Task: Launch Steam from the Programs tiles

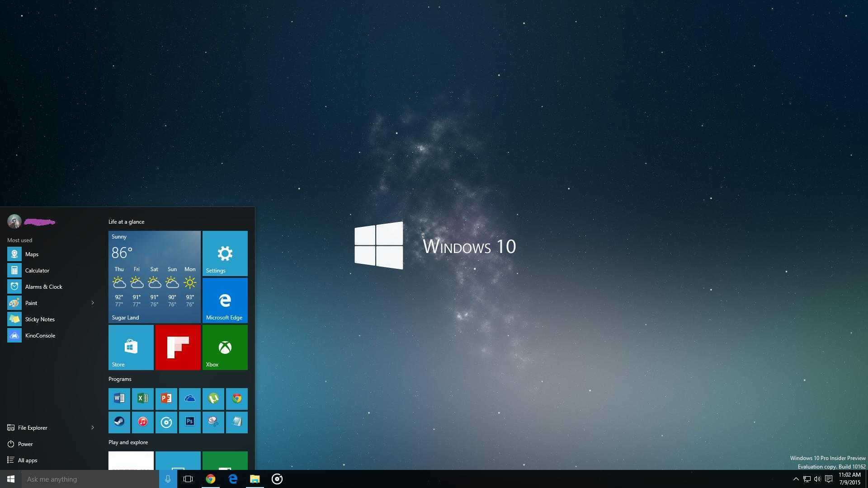Action: click(119, 422)
